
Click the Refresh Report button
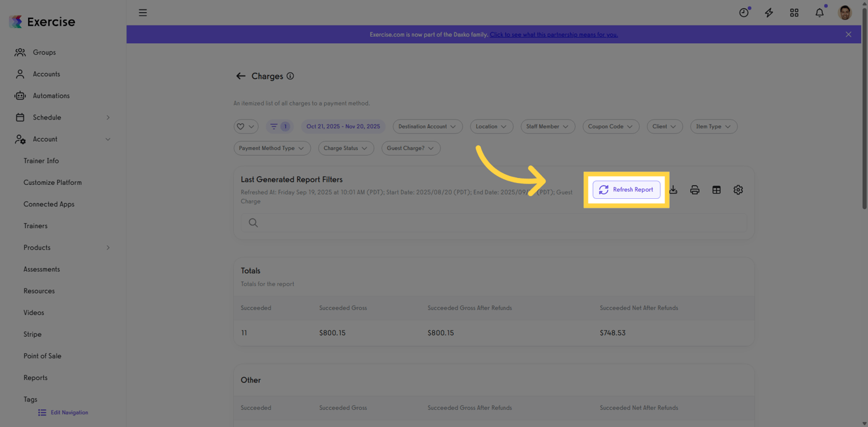click(x=627, y=189)
